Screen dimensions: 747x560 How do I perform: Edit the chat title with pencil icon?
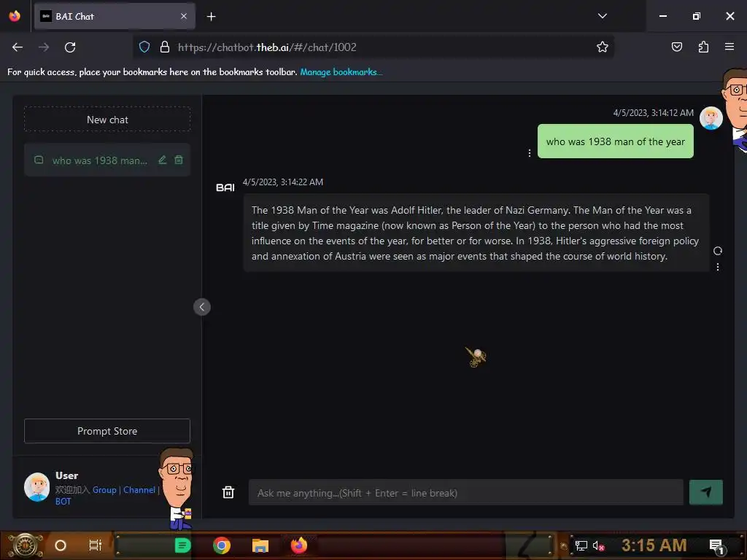click(163, 160)
